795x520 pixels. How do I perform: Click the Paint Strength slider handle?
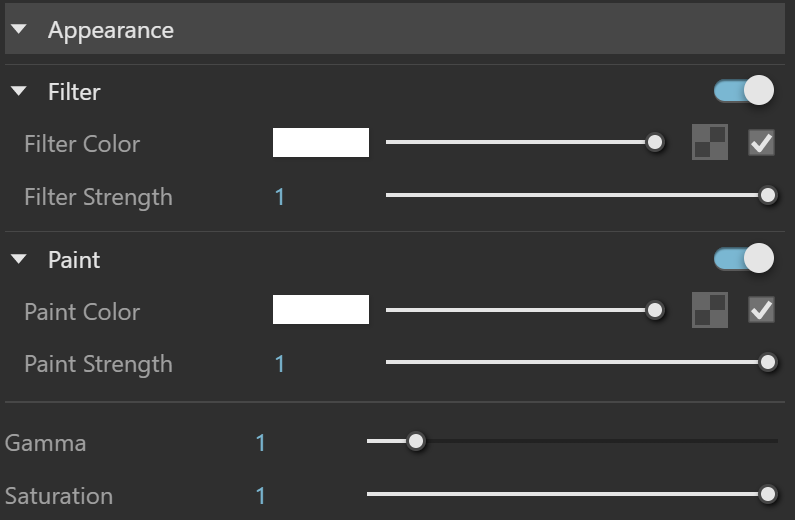point(768,362)
